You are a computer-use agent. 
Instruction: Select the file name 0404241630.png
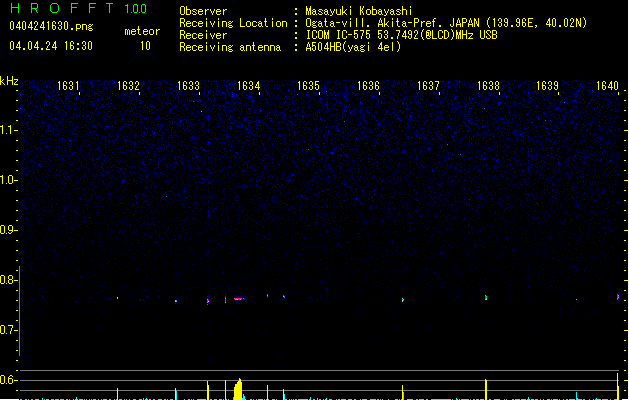point(51,26)
